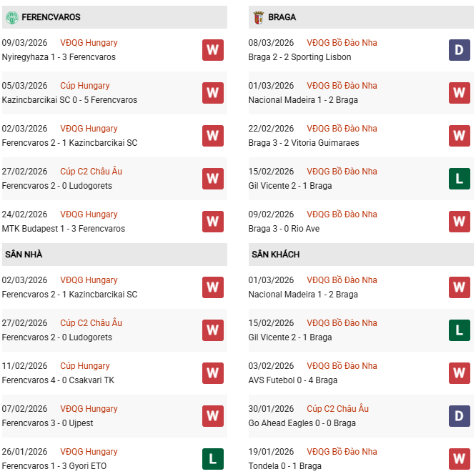Click the L badge for Ferencvaros 1-3 Gyori ETO
The image size is (476, 474).
(x=213, y=459)
